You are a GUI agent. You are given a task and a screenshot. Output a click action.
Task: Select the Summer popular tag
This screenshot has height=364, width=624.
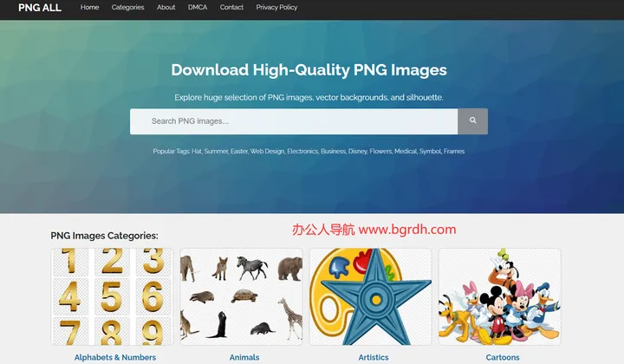click(x=216, y=151)
